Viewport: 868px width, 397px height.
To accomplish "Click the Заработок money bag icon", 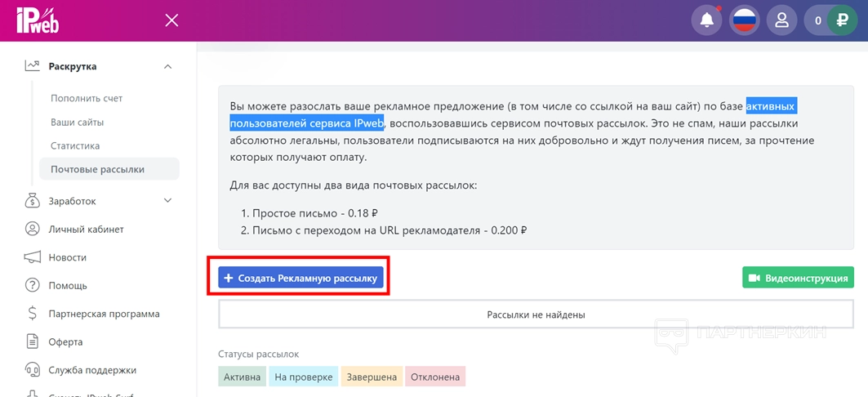I will tap(33, 201).
